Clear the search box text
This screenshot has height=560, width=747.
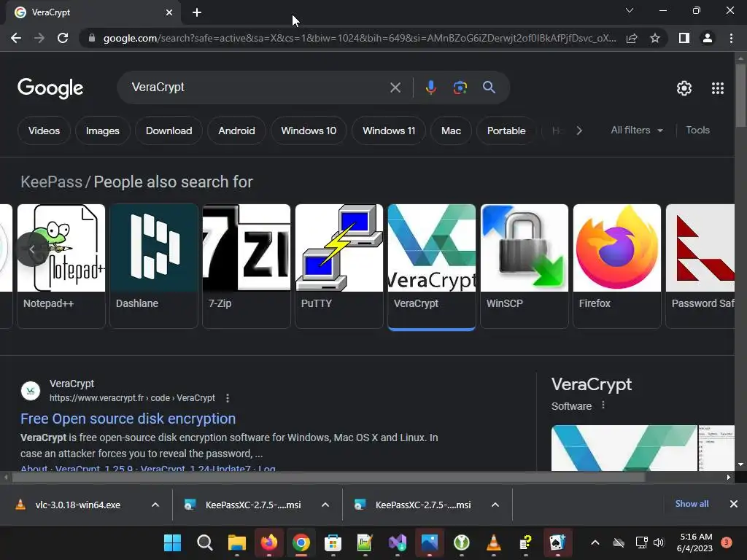click(395, 87)
